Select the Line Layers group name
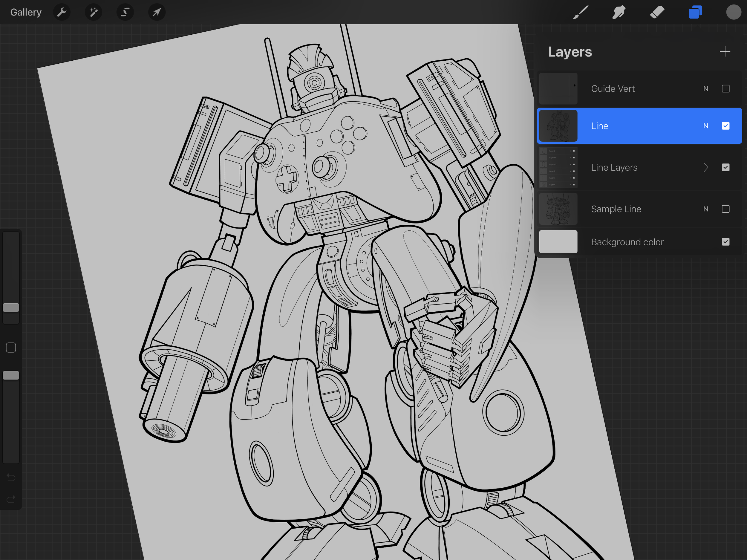Screen dimensions: 747x560 pyautogui.click(x=614, y=168)
